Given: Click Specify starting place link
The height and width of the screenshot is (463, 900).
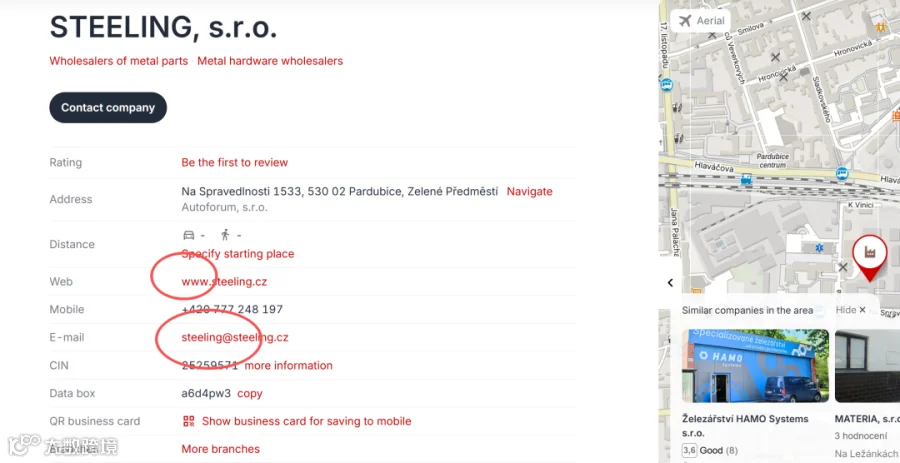Looking at the screenshot, I should [238, 254].
